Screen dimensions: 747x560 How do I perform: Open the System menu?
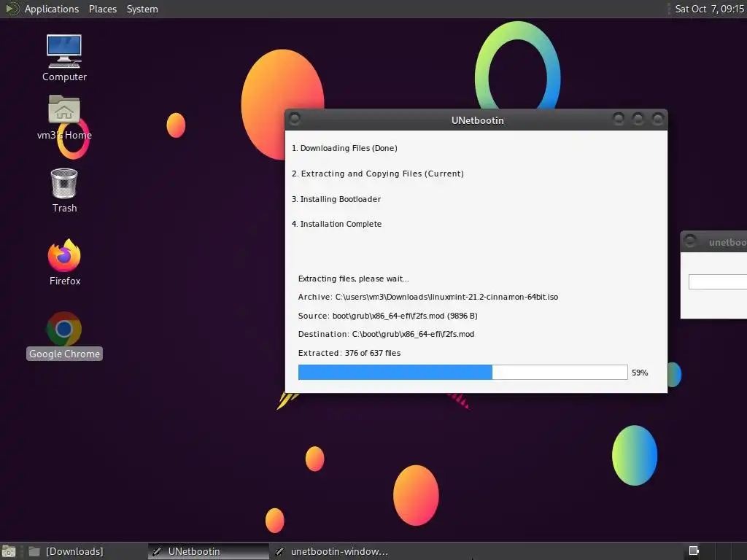tap(142, 9)
